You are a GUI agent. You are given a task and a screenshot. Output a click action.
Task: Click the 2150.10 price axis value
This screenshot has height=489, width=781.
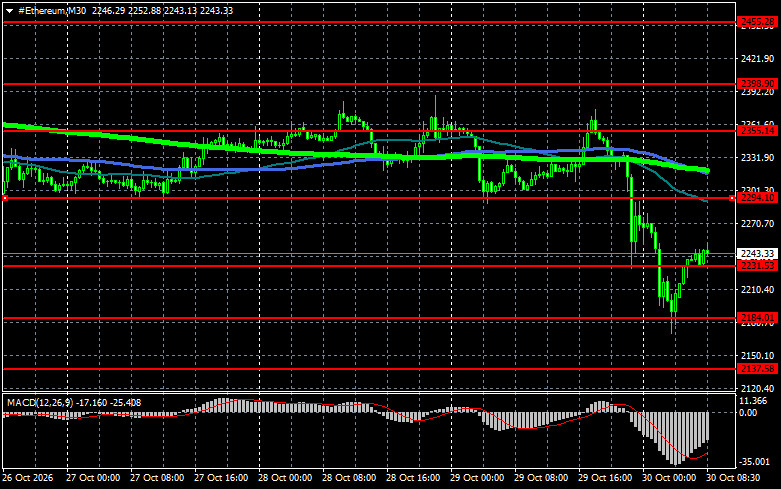(758, 356)
